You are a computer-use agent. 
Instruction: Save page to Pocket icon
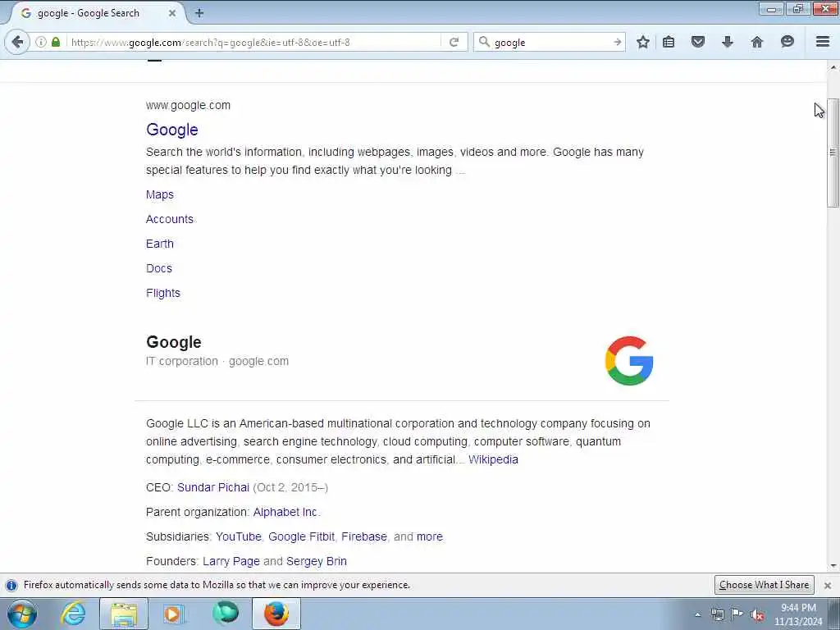(x=697, y=42)
